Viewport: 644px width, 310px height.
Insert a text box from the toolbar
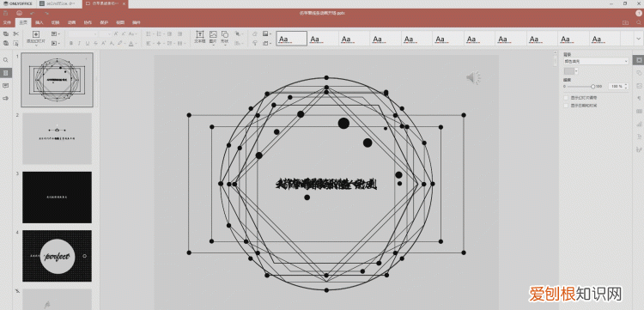click(x=199, y=37)
